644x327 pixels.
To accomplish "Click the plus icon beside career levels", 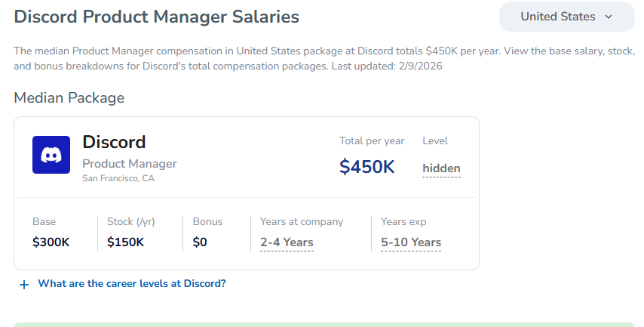I will click(24, 285).
